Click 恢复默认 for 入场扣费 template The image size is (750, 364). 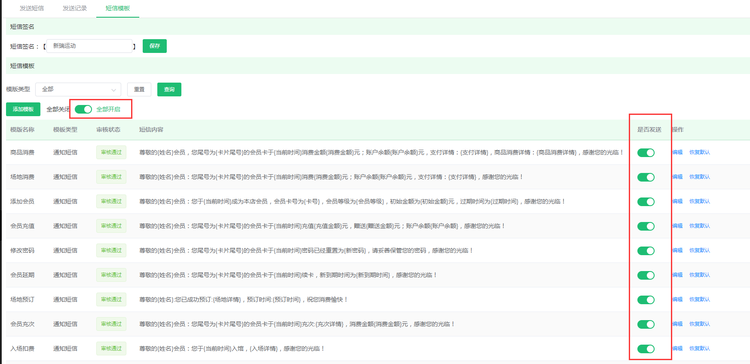[699, 349]
